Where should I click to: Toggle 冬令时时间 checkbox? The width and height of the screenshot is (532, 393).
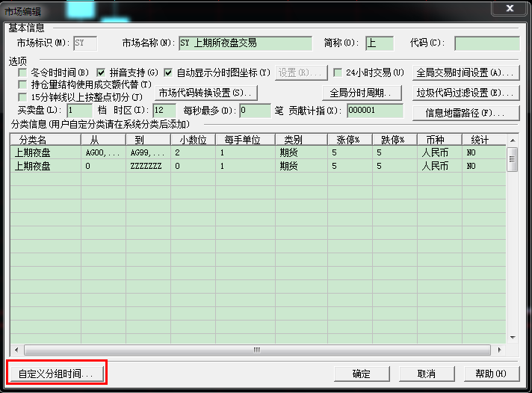[x=22, y=72]
